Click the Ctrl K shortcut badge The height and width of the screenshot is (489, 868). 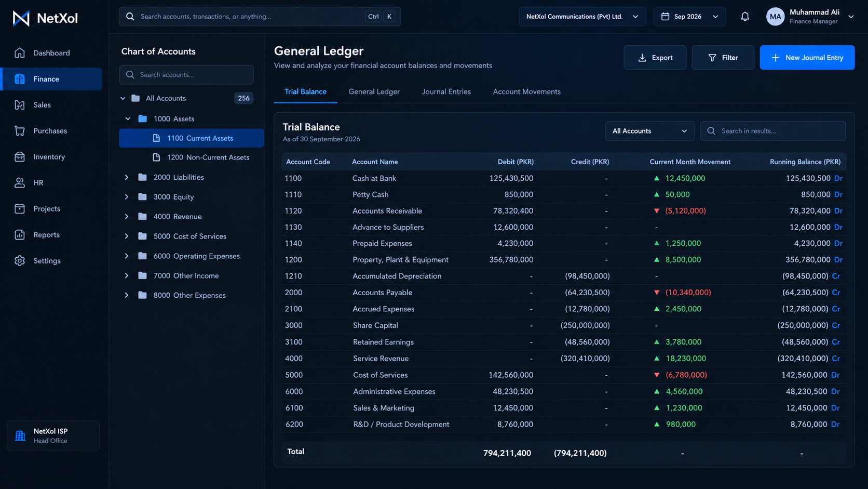tap(381, 17)
